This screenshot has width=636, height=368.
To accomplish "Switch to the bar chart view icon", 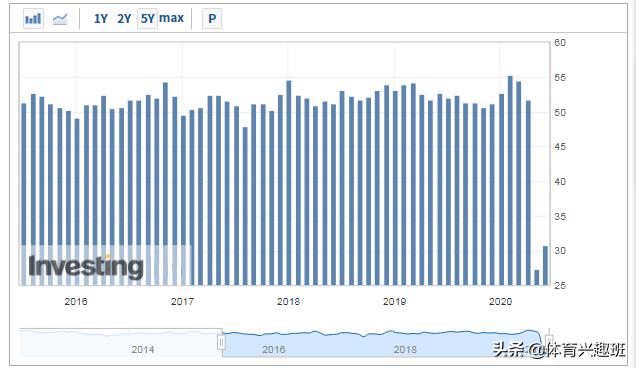I will (x=33, y=19).
